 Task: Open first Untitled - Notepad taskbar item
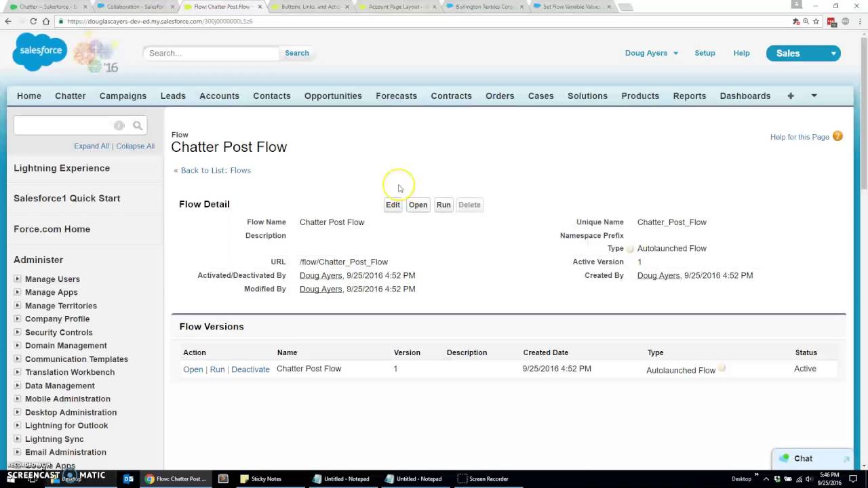point(341,479)
